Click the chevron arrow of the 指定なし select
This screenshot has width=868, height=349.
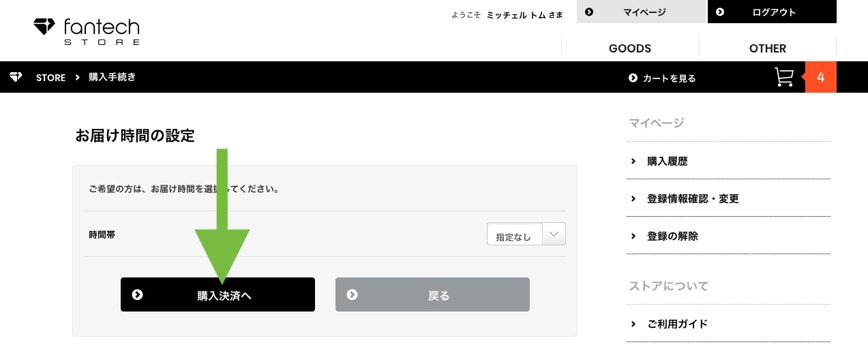pos(554,234)
